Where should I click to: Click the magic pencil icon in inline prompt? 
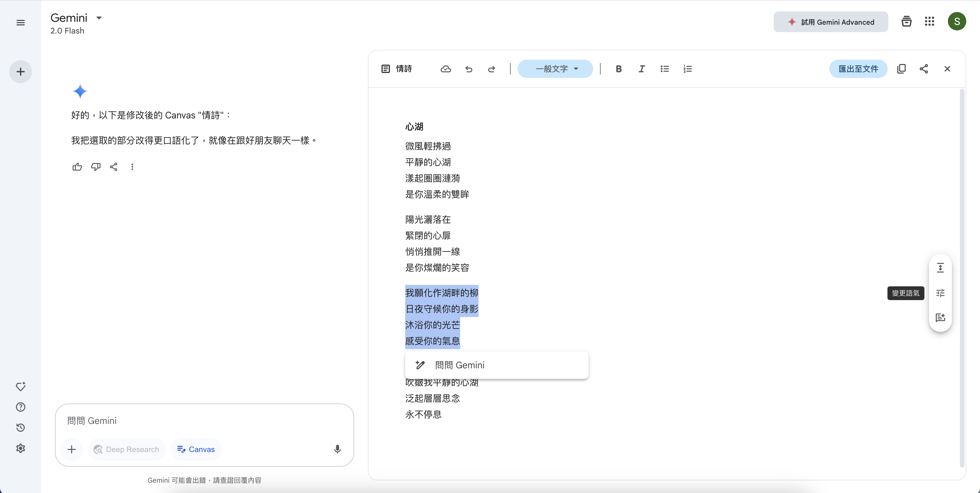tap(420, 365)
